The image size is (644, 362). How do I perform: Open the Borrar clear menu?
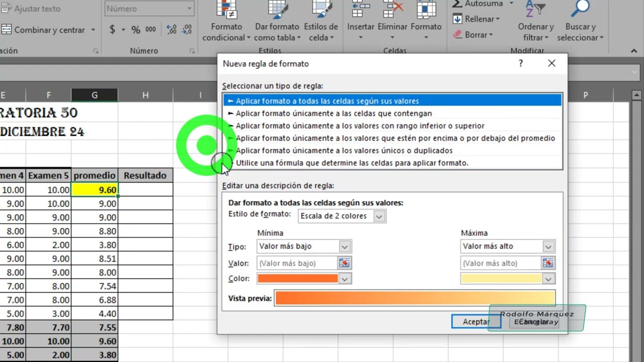pos(473,35)
